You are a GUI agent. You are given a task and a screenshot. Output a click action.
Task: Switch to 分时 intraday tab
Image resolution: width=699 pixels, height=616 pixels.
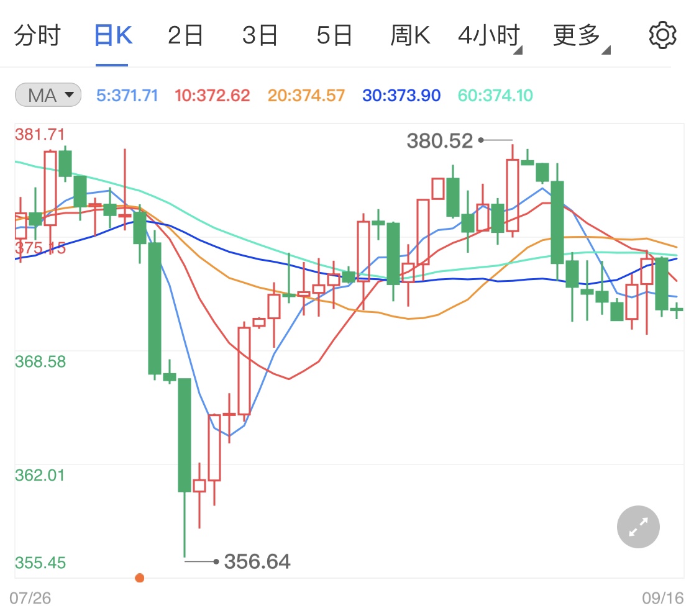(x=37, y=35)
